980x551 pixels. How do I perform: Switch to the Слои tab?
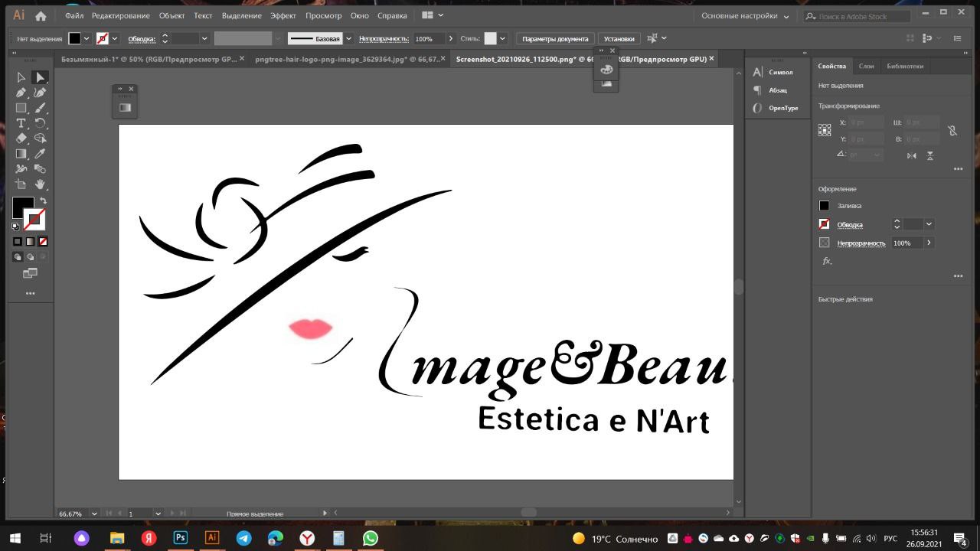coord(866,67)
